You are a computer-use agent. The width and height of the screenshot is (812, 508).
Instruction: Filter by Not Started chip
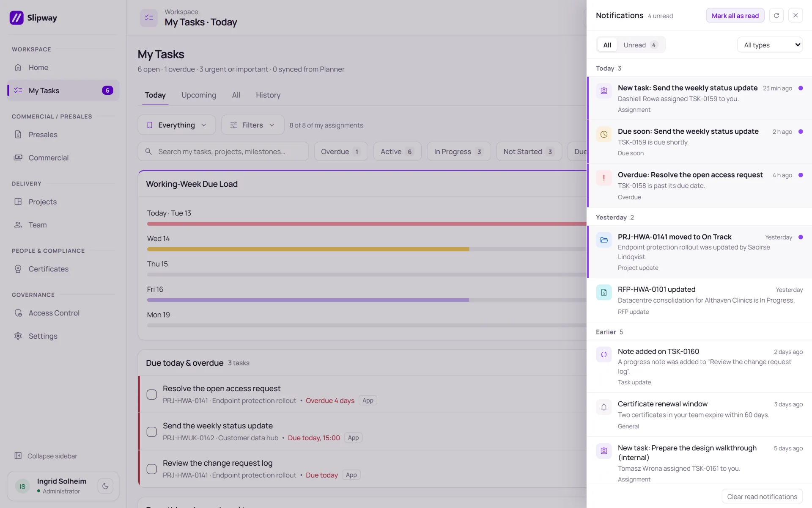tap(529, 152)
